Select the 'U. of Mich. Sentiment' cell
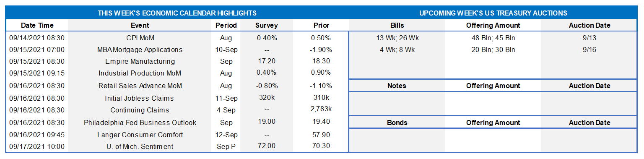This screenshot has height=159, width=644. click(x=140, y=146)
